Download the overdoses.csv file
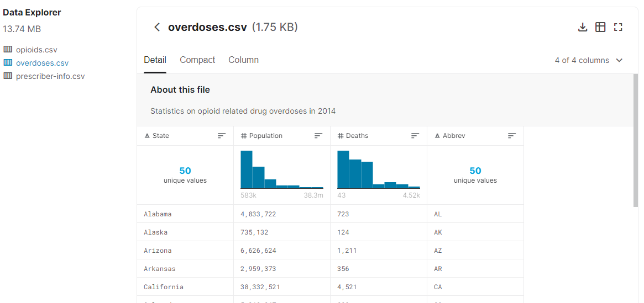 (583, 28)
